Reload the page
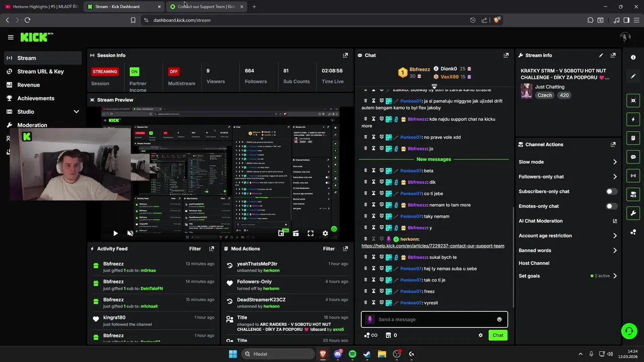 27,20
